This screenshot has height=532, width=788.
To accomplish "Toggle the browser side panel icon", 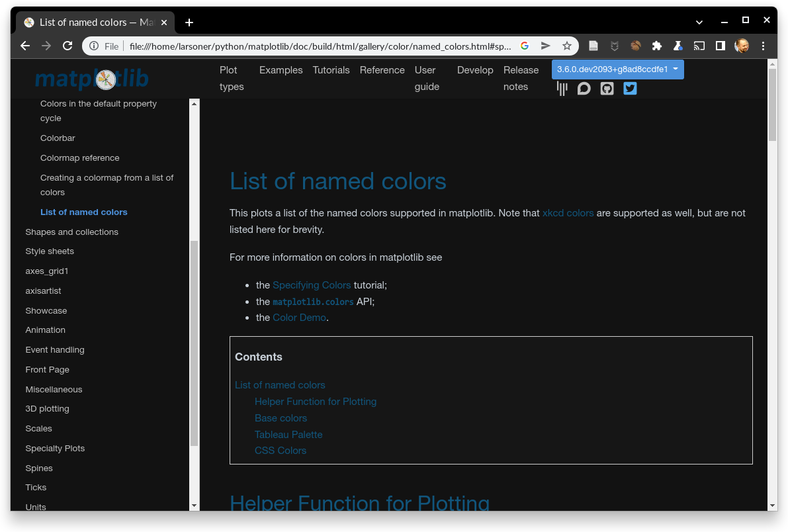I will 720,46.
